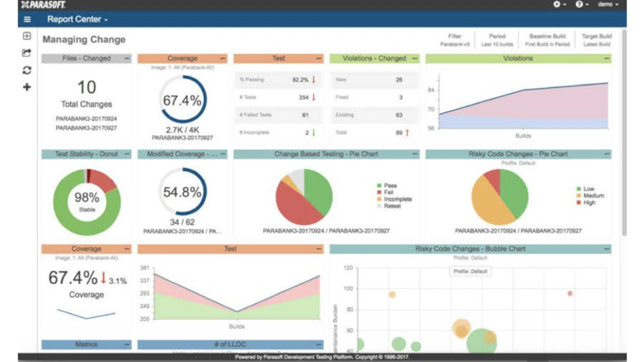Viewport: 644px width, 362px height.
Task: Refresh the dashboard using the sidebar icon
Action: tap(27, 70)
